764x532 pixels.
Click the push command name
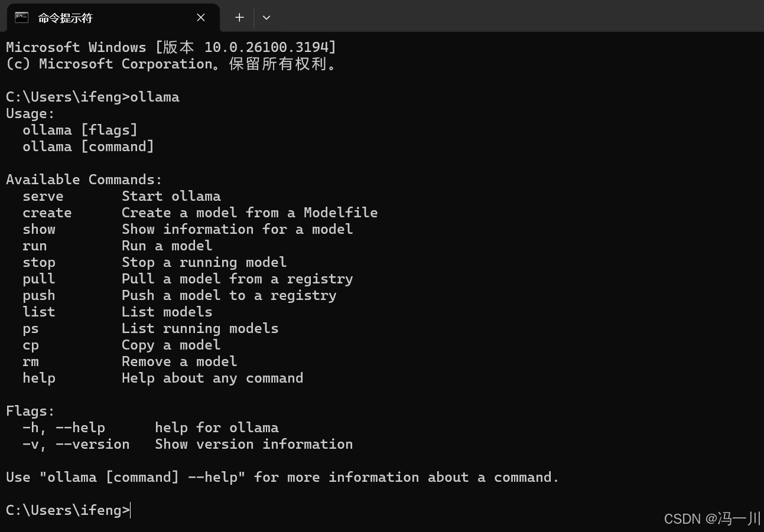pyautogui.click(x=39, y=295)
